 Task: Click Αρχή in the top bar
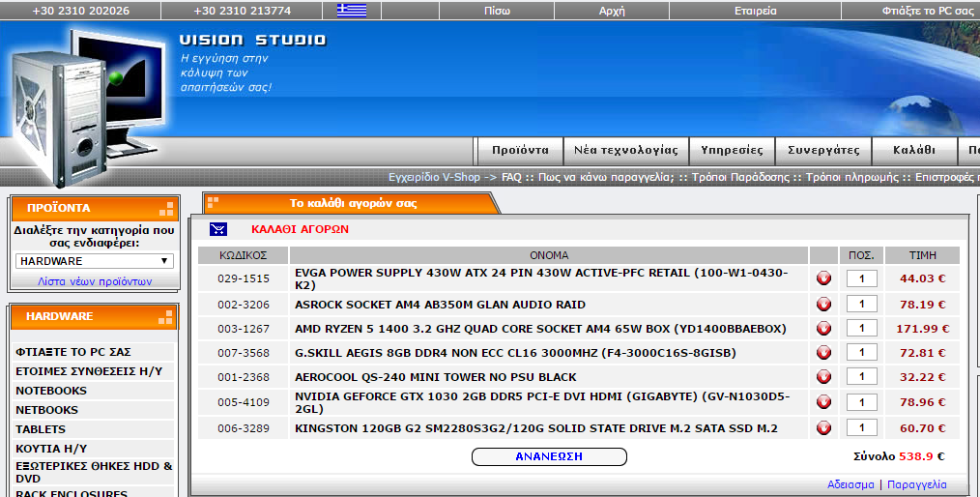click(x=612, y=11)
